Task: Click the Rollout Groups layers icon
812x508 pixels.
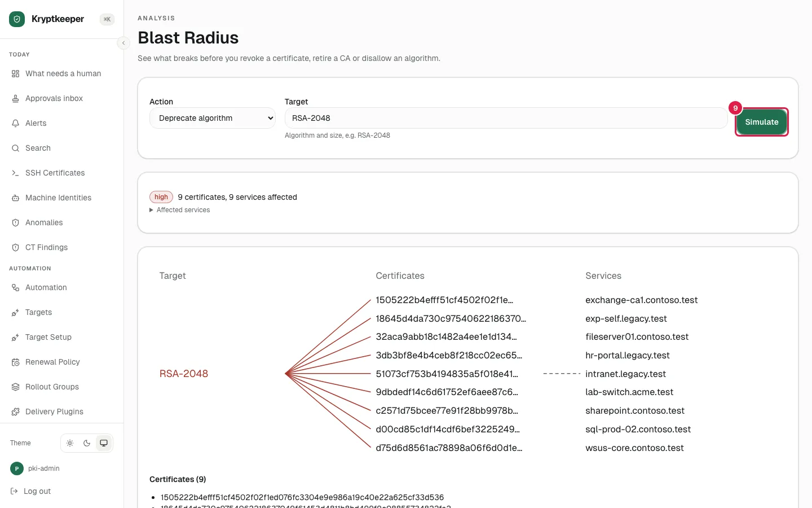Action: pyautogui.click(x=15, y=387)
